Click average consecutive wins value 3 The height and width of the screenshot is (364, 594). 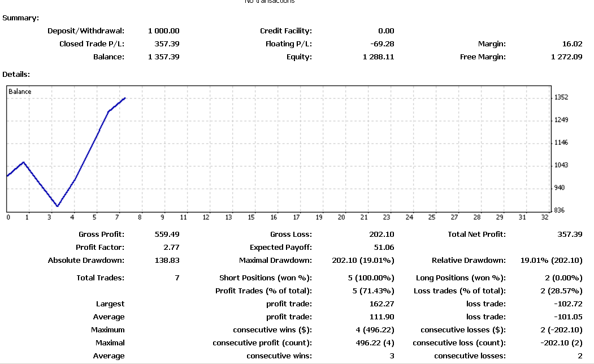[x=392, y=356]
